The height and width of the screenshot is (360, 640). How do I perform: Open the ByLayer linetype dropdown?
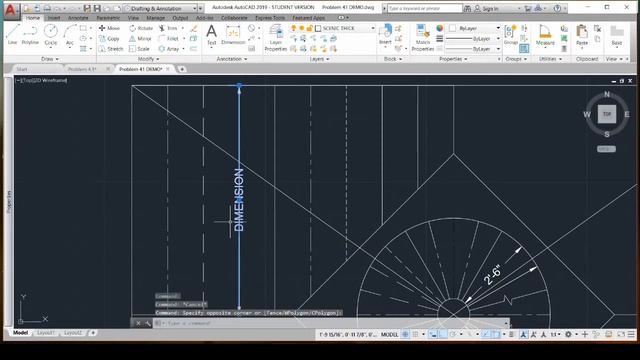(473, 49)
